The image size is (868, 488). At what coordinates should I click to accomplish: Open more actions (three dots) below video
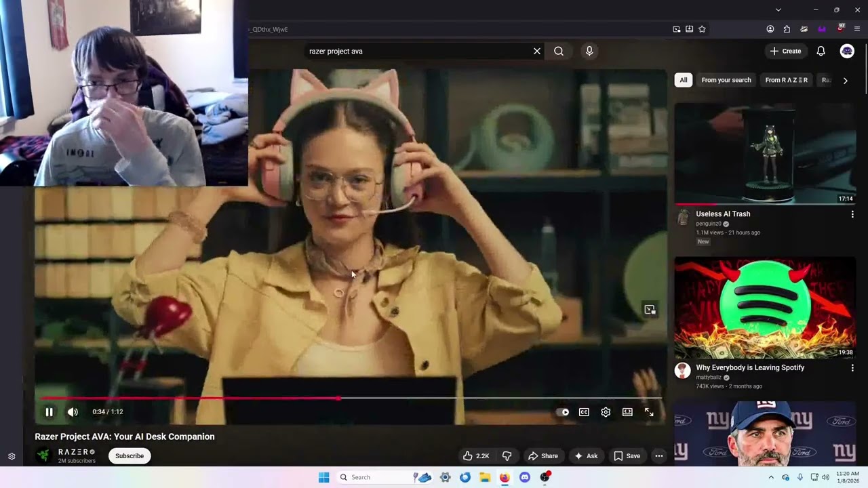pyautogui.click(x=658, y=456)
